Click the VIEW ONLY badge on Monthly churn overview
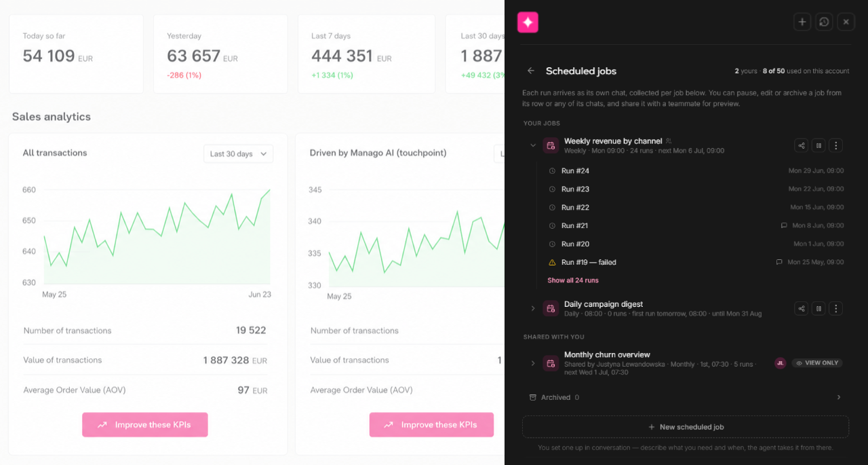Viewport: 868px width, 465px height. pos(816,363)
